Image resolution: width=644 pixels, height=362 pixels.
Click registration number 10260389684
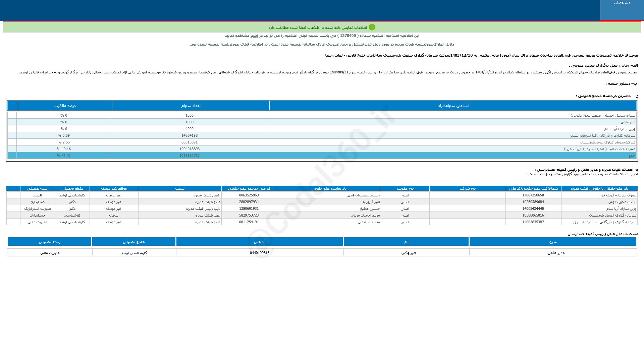[x=533, y=202]
